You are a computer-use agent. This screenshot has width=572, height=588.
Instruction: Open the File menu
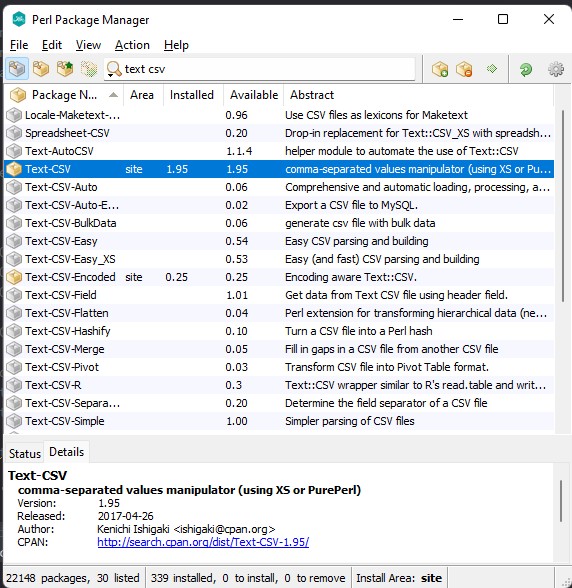pos(19,45)
